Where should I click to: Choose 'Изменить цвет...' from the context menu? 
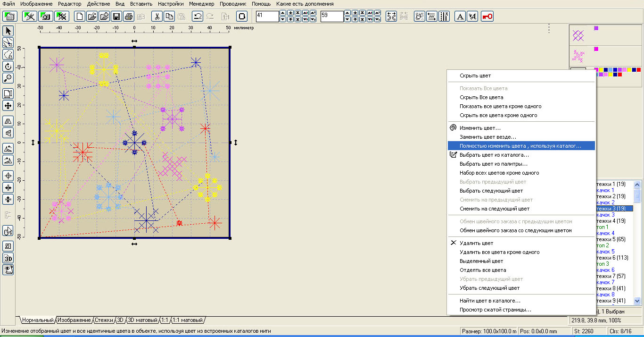480,128
